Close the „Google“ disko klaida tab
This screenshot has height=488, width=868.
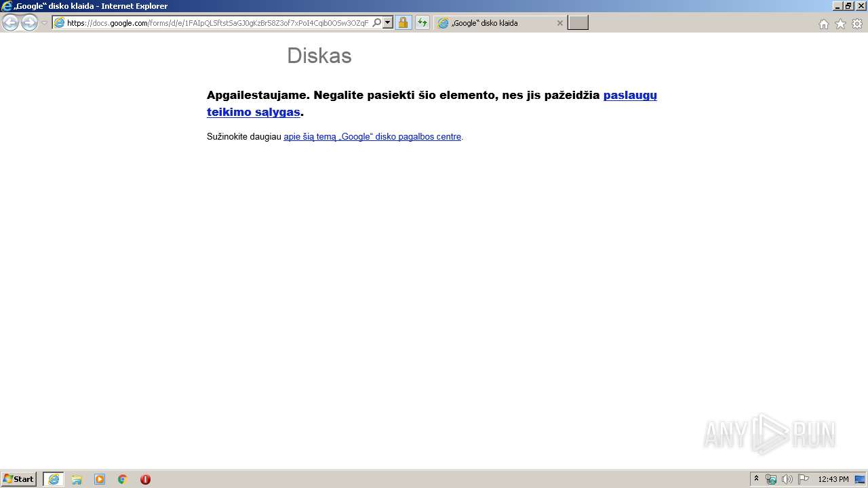click(559, 23)
